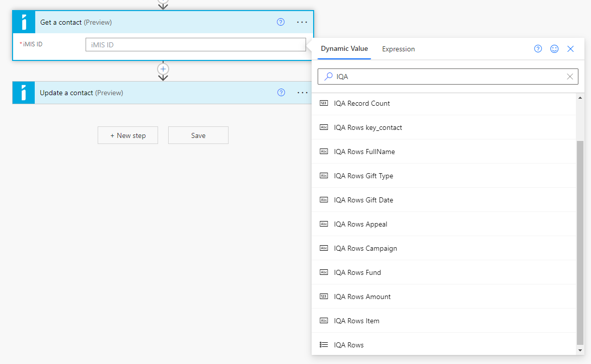Open ellipsis menu on Update a contact
591x364 pixels.
[302, 93]
